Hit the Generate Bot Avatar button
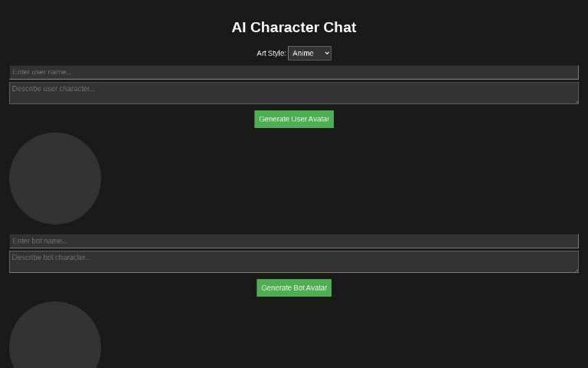This screenshot has width=588, height=368. 294,287
